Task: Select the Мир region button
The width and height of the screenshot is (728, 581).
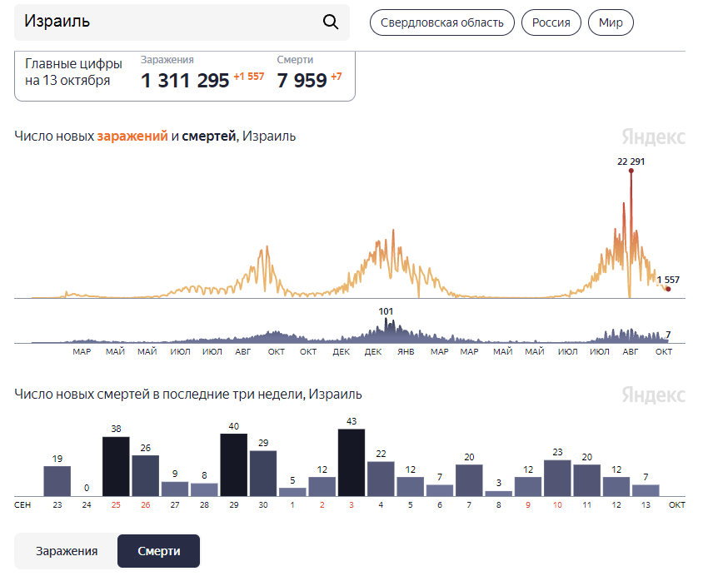Action: click(611, 22)
